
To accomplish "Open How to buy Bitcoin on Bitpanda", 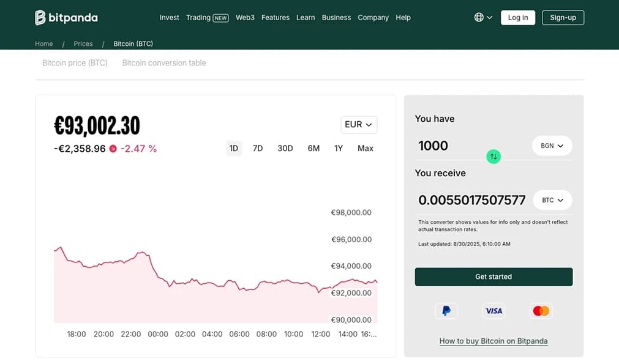I will coord(493,341).
